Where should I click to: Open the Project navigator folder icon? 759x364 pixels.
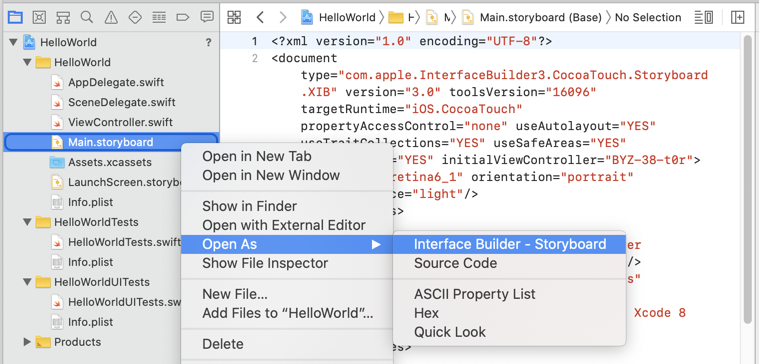15,18
